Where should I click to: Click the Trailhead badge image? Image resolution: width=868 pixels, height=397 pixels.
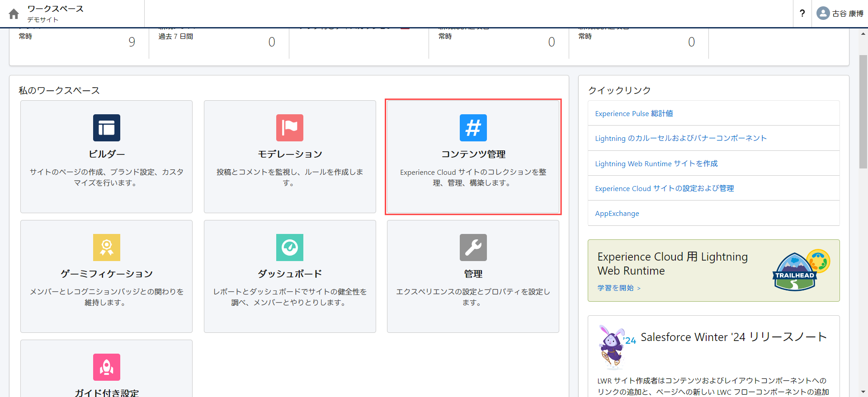click(801, 270)
